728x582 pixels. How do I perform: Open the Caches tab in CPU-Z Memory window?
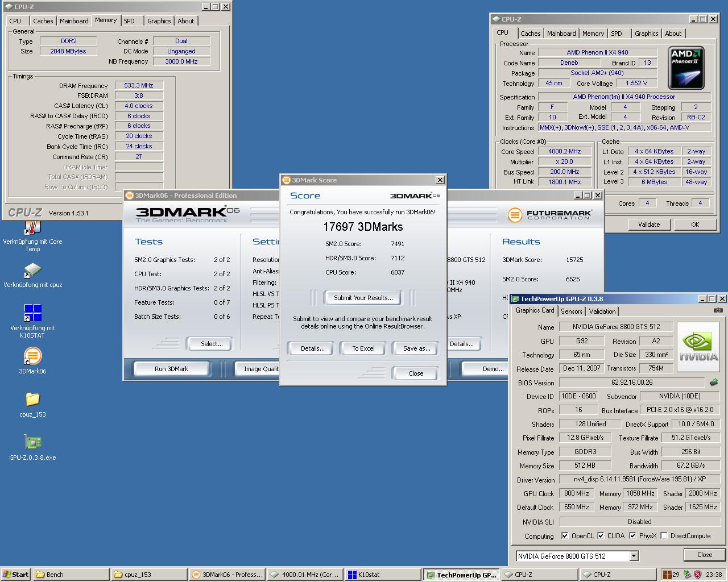(43, 21)
